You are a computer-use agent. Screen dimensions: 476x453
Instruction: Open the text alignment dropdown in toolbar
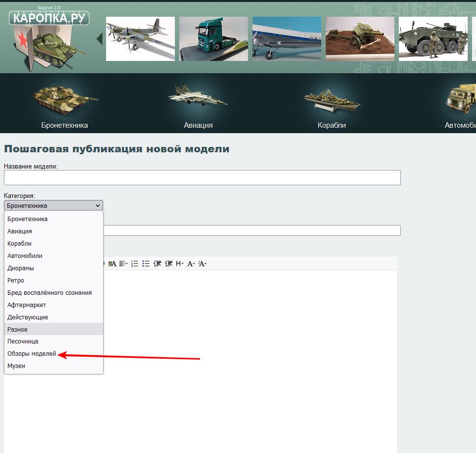click(x=123, y=264)
